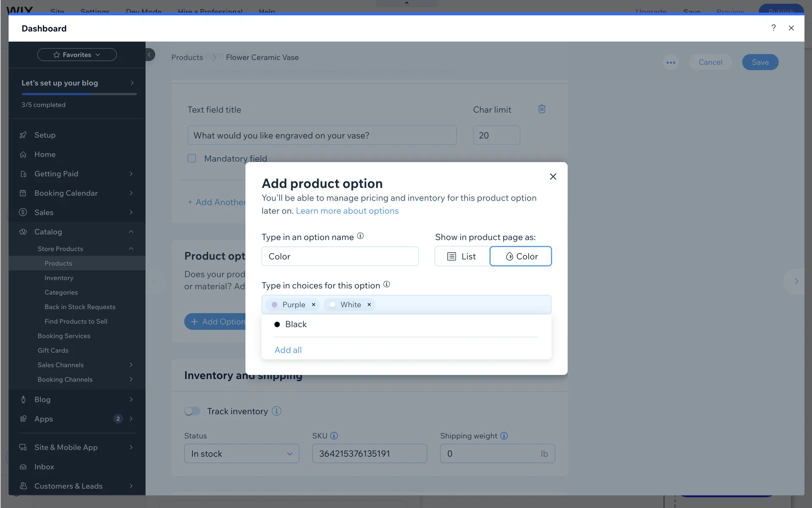
Task: Toggle Track inventory switch
Action: pos(192,411)
